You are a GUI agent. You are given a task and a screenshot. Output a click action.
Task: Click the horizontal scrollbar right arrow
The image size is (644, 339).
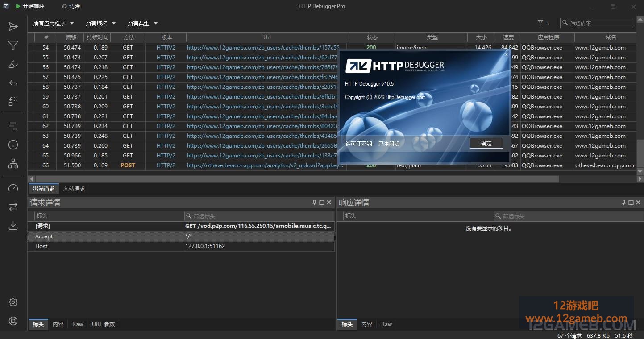[x=640, y=179]
